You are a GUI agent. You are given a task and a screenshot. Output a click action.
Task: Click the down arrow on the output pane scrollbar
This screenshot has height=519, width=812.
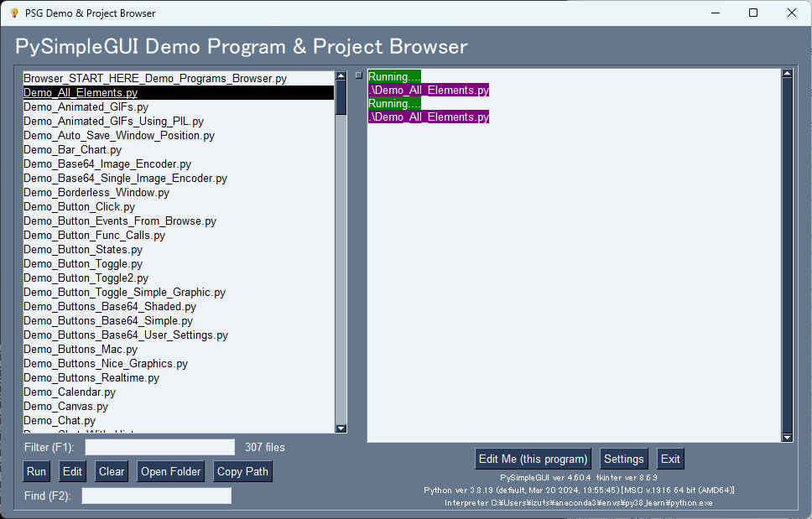click(x=787, y=435)
